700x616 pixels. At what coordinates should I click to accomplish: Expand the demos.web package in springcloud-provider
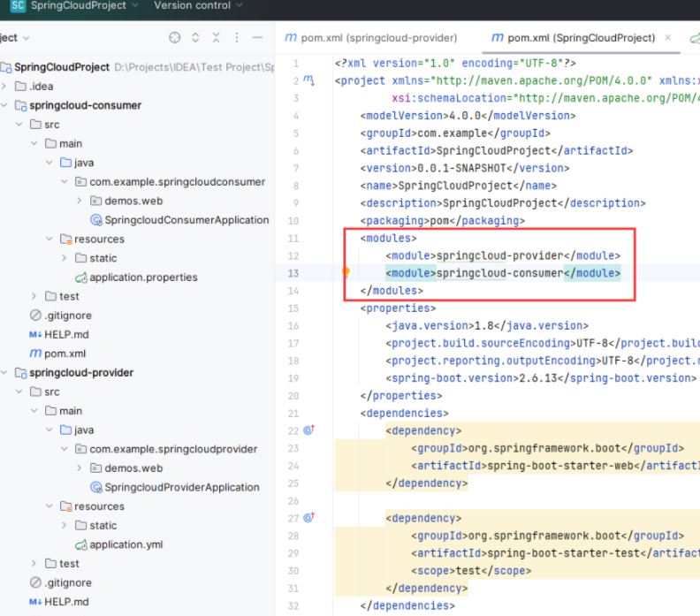pyautogui.click(x=79, y=468)
